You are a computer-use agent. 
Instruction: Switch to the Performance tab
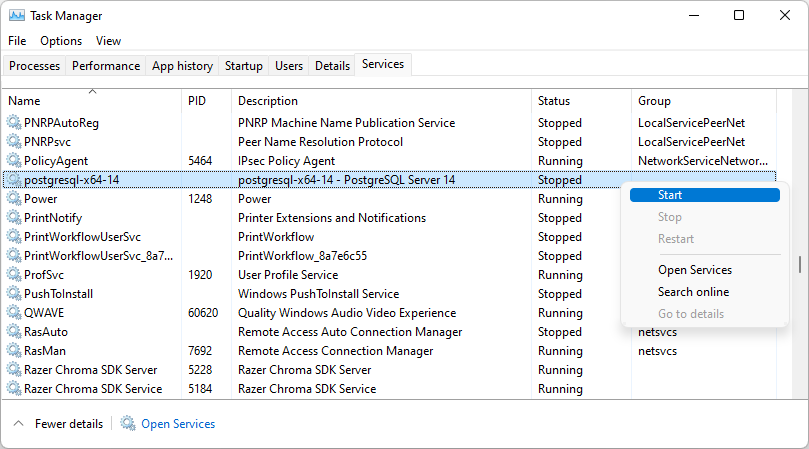click(106, 66)
